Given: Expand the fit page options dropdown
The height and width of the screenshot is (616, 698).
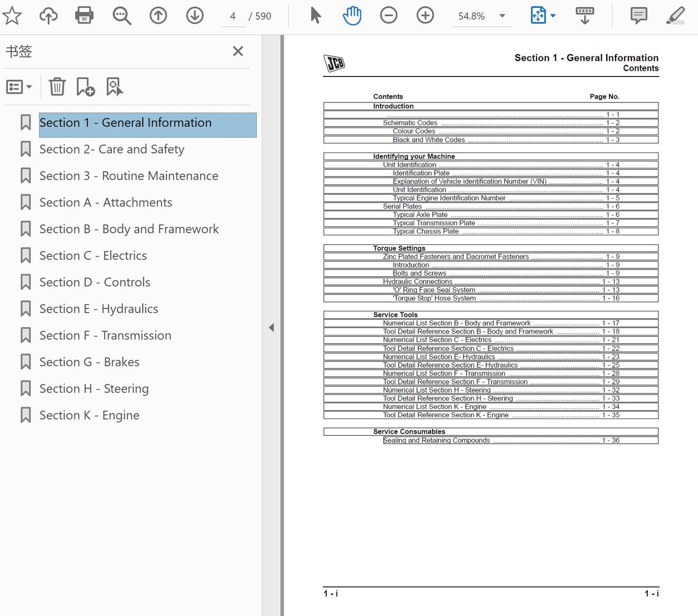Looking at the screenshot, I should click(553, 16).
